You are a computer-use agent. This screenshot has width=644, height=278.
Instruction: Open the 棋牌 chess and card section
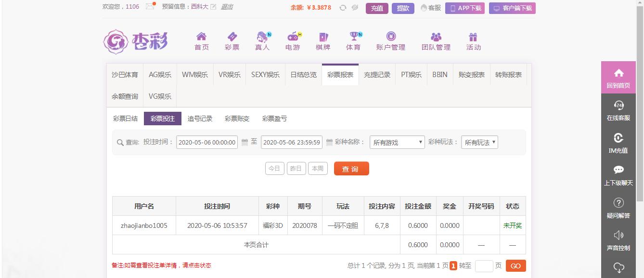tap(322, 41)
